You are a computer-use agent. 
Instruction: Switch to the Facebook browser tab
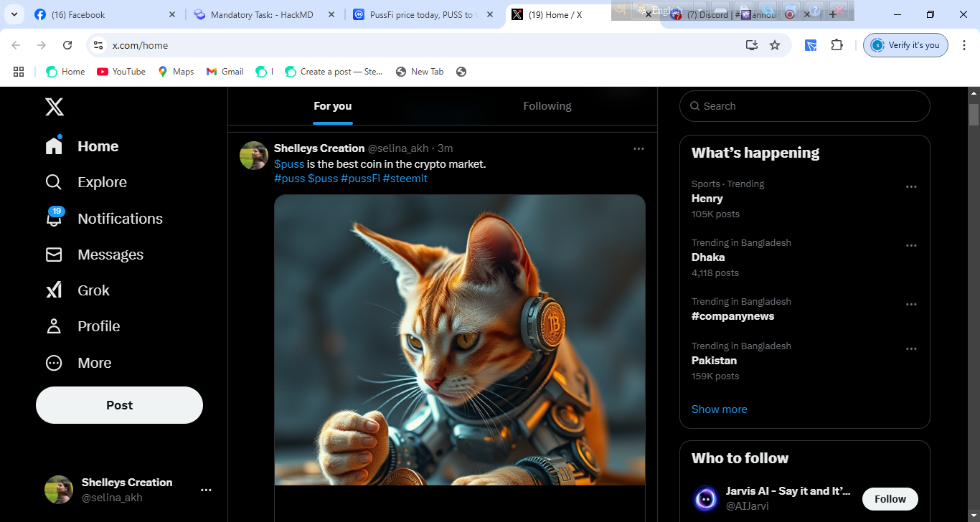click(105, 14)
